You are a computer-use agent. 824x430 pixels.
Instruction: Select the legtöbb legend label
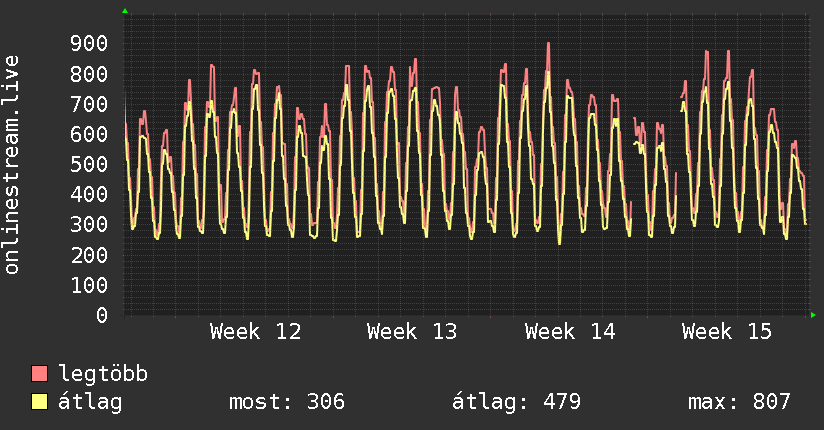click(103, 373)
